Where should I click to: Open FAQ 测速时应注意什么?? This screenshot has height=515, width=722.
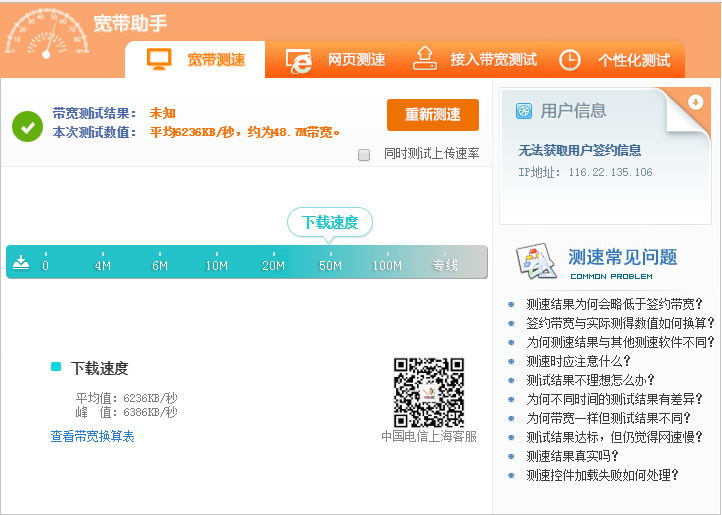tap(579, 361)
